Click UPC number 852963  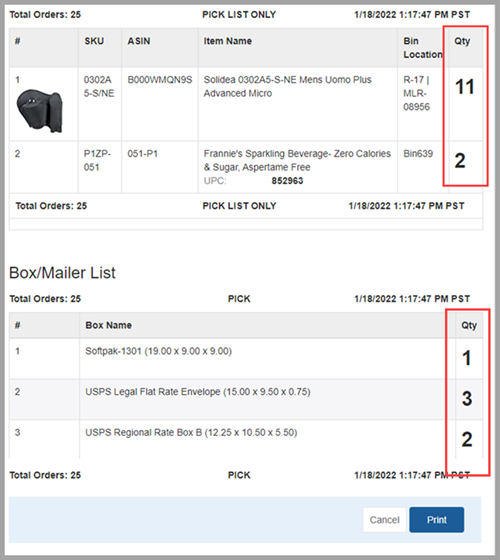[287, 181]
